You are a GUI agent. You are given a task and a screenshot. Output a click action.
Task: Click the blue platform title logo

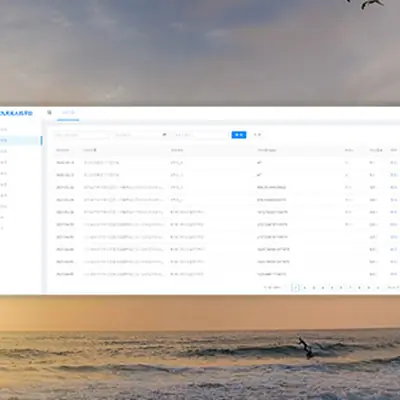(x=16, y=113)
